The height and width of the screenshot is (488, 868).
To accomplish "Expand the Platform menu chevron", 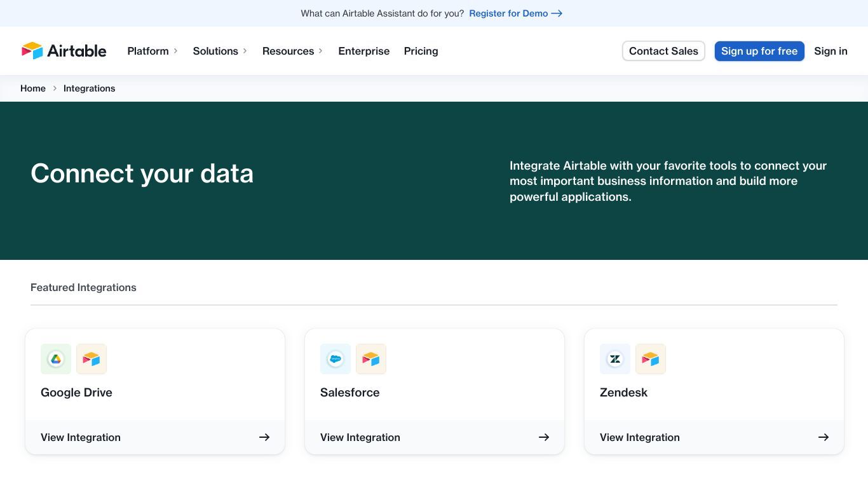I will pyautogui.click(x=175, y=51).
